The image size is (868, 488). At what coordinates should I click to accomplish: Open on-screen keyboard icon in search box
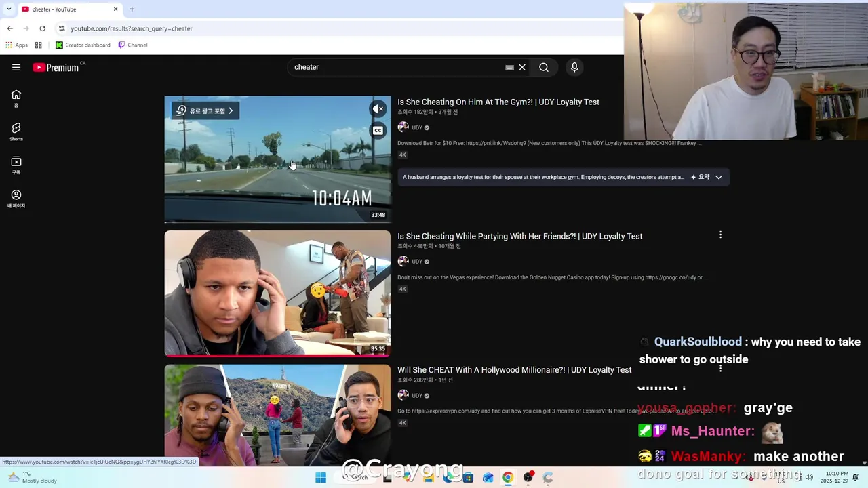tap(509, 67)
